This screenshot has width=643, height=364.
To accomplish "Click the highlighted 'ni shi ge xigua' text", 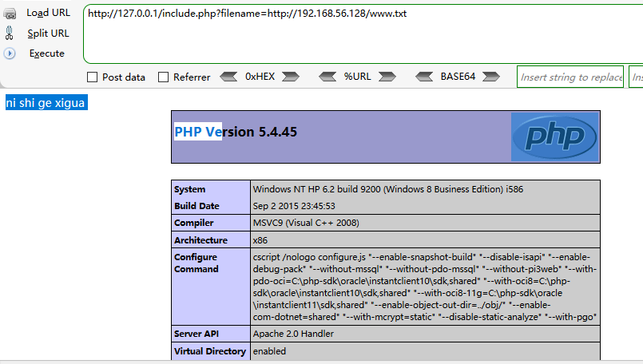I will click(x=46, y=102).
